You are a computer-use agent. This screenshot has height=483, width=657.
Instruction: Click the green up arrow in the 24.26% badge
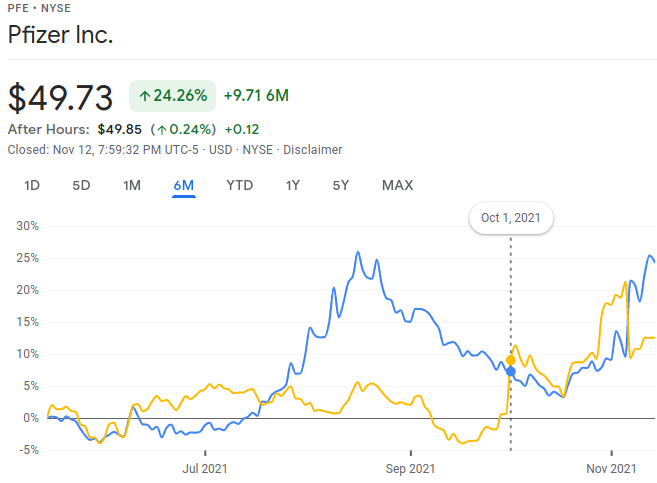coord(145,96)
